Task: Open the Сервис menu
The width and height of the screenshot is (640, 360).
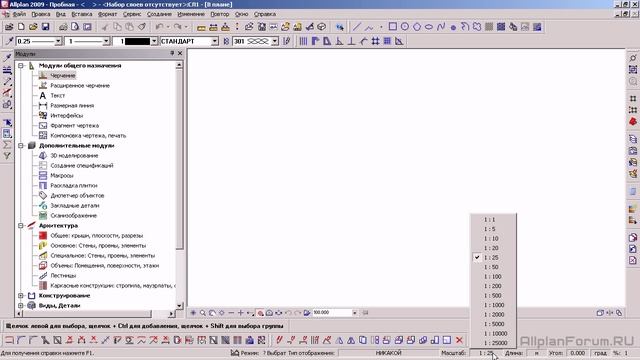Action: click(x=132, y=14)
